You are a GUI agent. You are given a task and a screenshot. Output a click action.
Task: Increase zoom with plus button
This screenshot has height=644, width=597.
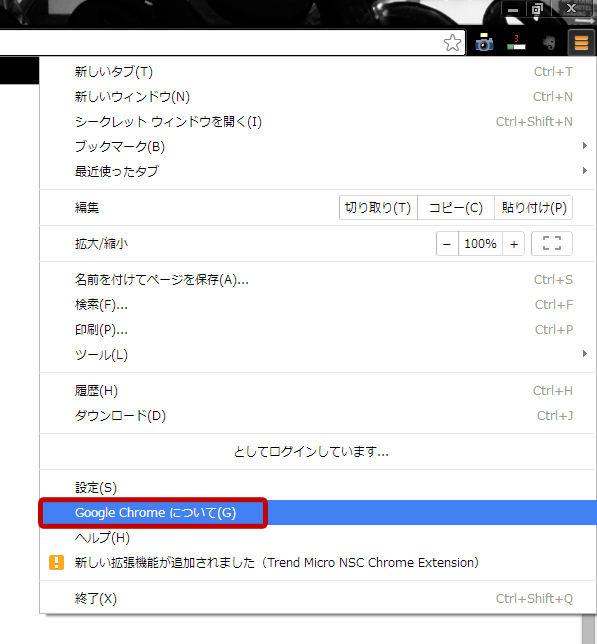[514, 244]
